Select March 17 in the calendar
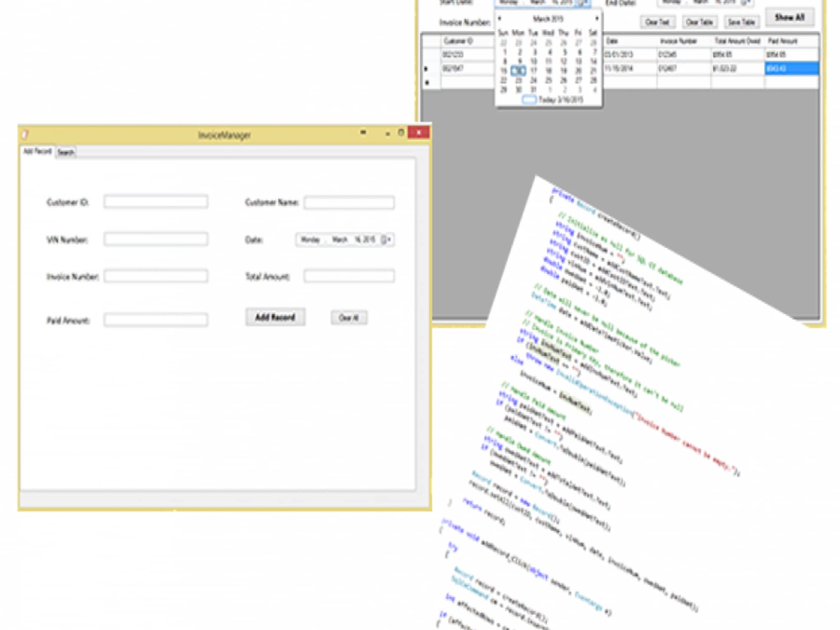840x630 pixels. 534,71
